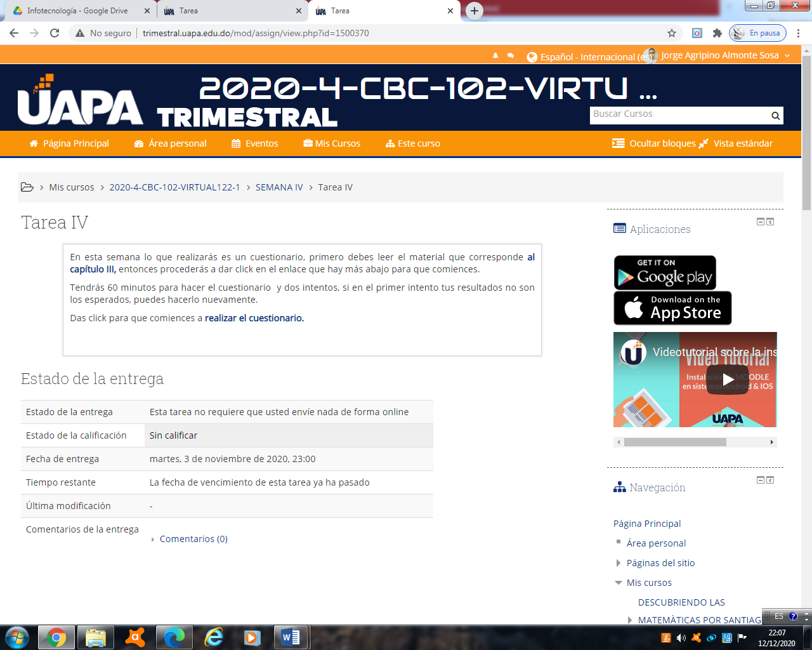Viewport: 812px width, 650px height.
Task: Open a new Chrome tab
Action: (474, 11)
